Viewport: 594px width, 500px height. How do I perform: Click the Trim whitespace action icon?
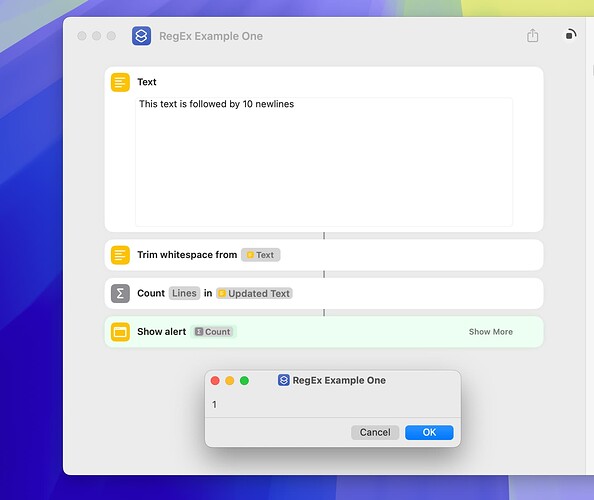[120, 255]
